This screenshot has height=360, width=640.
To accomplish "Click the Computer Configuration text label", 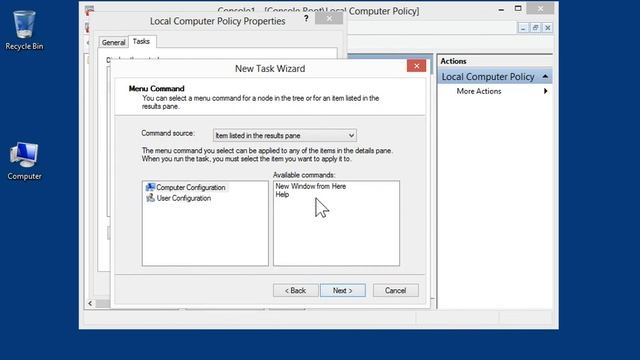I will point(191,187).
